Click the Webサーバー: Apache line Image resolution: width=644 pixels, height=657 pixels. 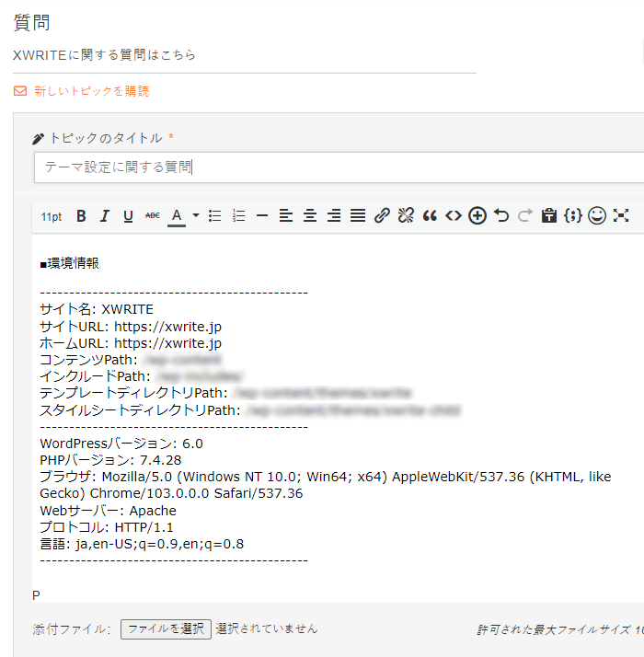[x=109, y=511]
